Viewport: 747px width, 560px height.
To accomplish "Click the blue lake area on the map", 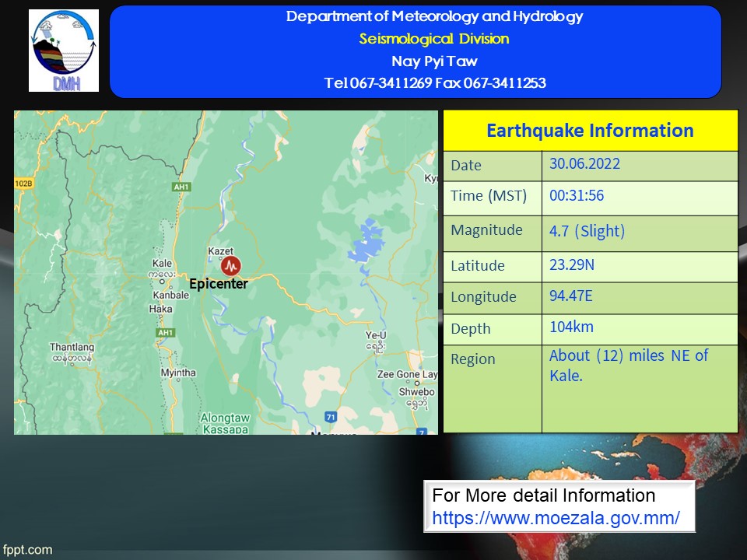I will (x=367, y=247).
